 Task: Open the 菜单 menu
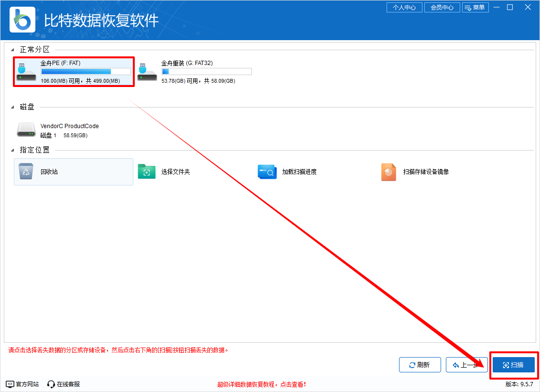click(x=475, y=7)
